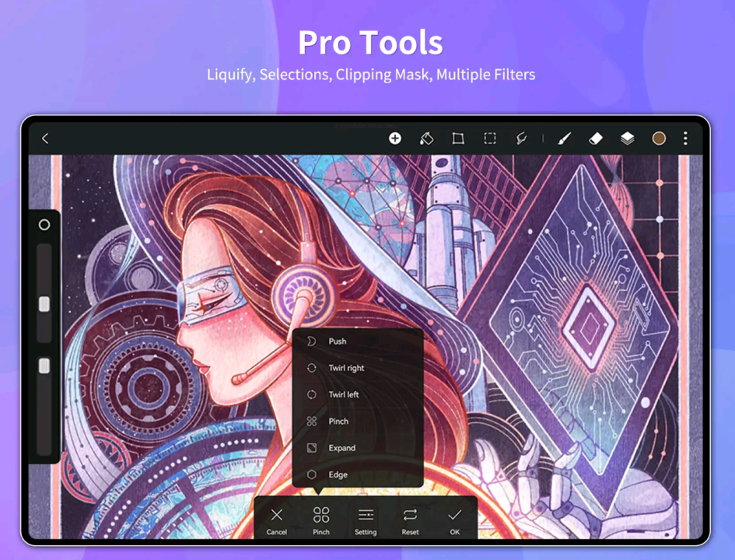Reset the liquify changes
The height and width of the screenshot is (560, 735).
pos(410,520)
